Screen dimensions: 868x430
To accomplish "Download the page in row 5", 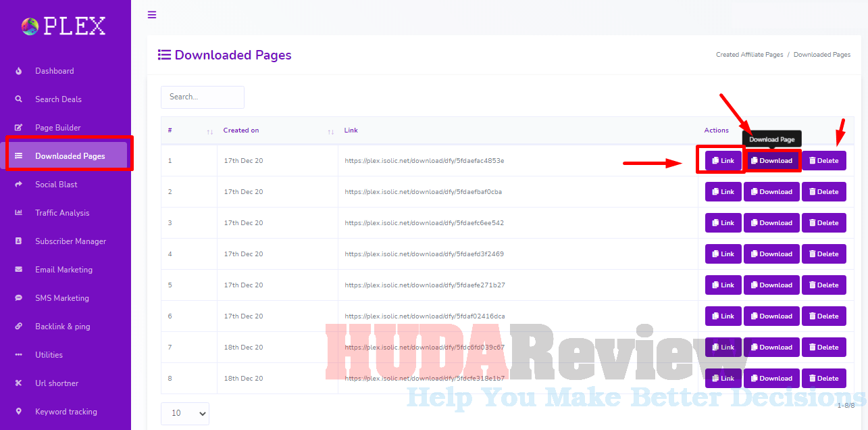I will pyautogui.click(x=771, y=285).
